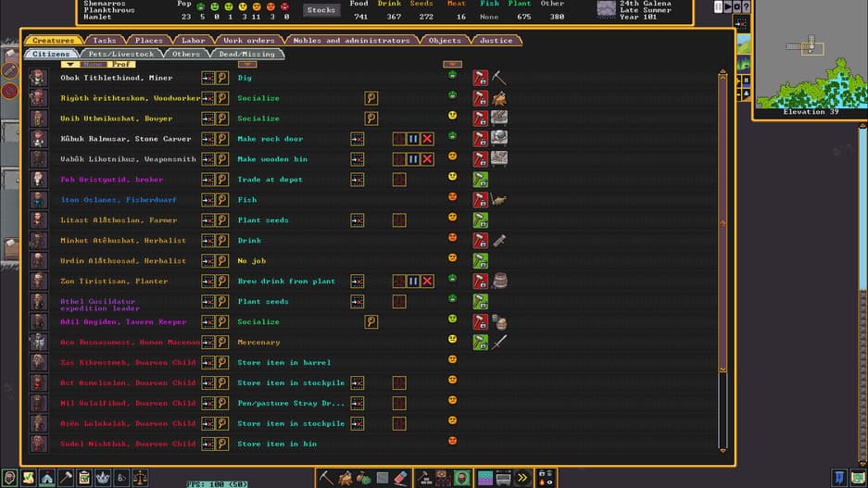
Task: Sort citizens by the Prof button
Action: click(x=120, y=65)
